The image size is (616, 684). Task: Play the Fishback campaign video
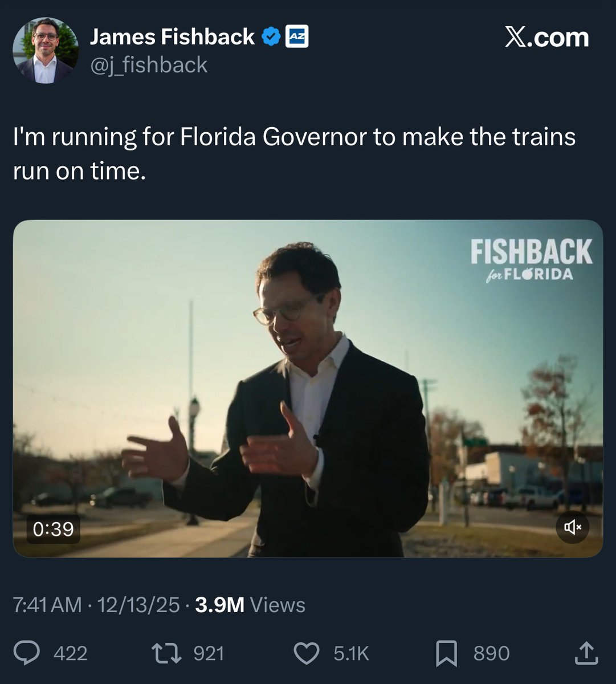tap(308, 388)
